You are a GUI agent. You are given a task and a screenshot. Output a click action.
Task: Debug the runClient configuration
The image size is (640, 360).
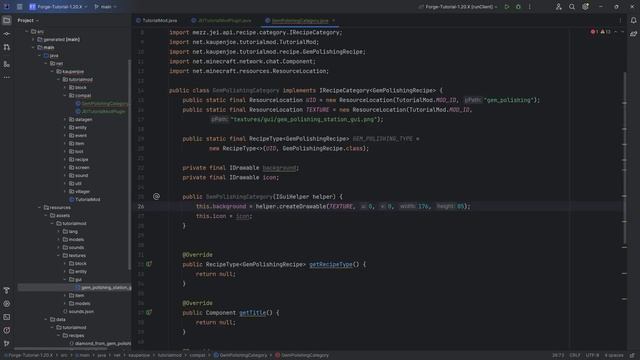tap(518, 7)
